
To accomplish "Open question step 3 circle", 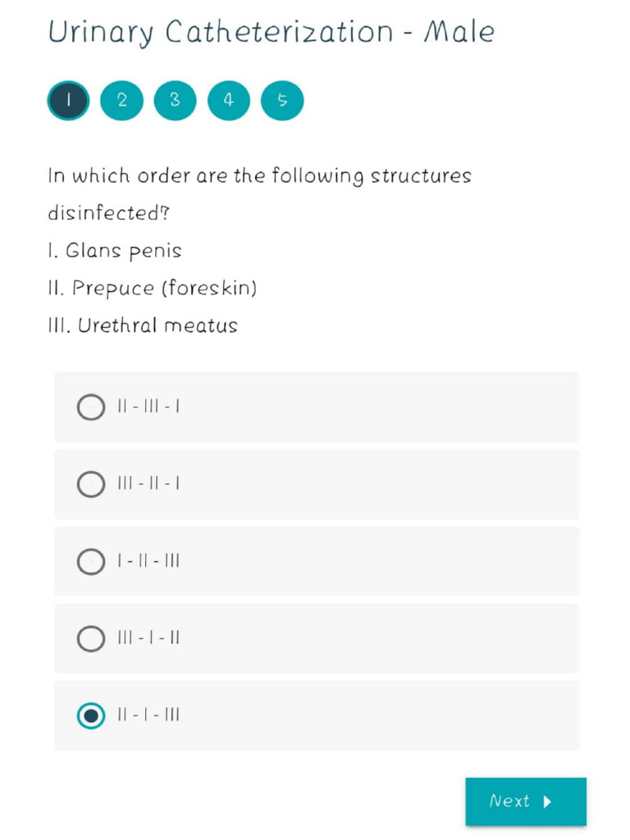I will (x=175, y=100).
